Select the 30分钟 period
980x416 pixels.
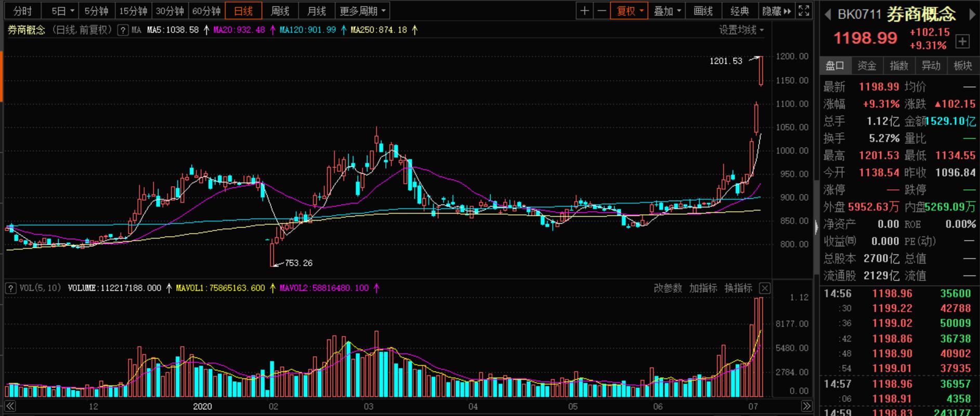coord(169,11)
